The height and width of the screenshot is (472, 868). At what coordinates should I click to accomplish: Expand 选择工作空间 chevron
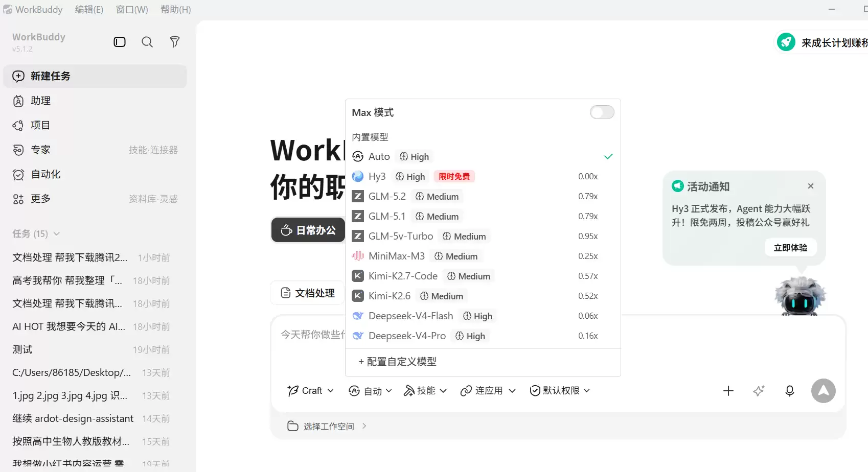(x=364, y=426)
